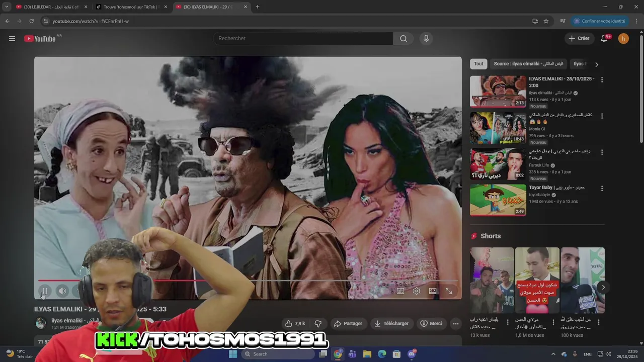Open the account avatar menu
This screenshot has width=644, height=362.
point(623,39)
